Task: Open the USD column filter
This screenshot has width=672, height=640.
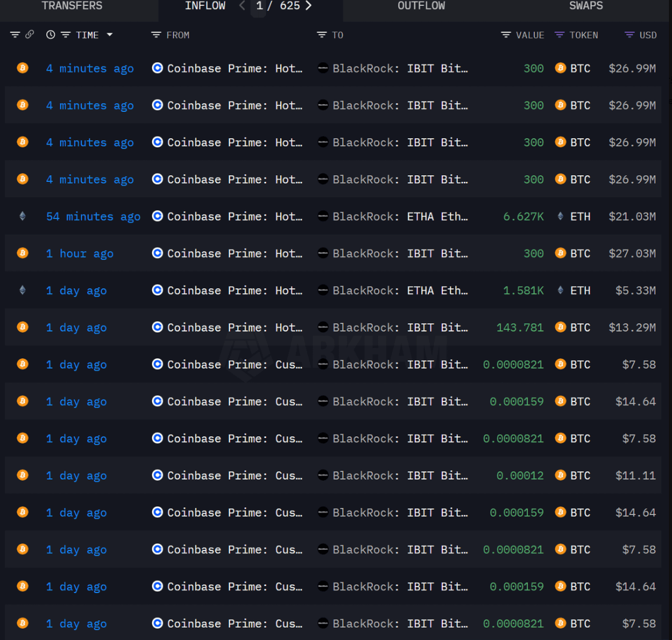Action: click(629, 35)
